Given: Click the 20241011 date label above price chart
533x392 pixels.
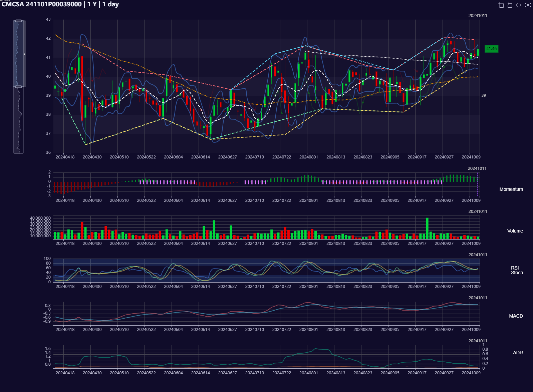Looking at the screenshot, I should click(478, 16).
